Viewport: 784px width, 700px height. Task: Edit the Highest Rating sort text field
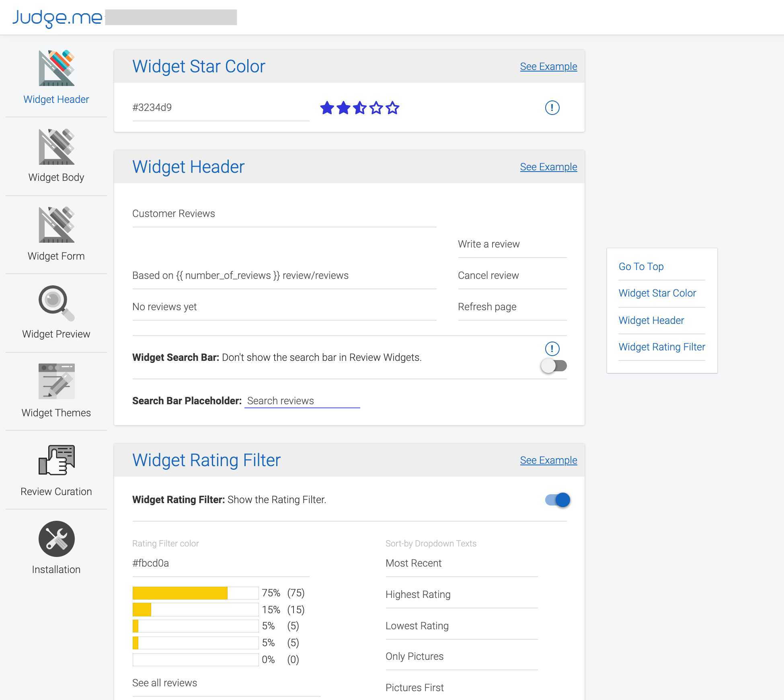click(x=462, y=595)
